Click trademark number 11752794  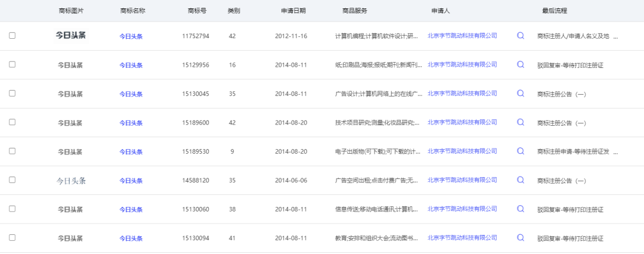(x=196, y=36)
